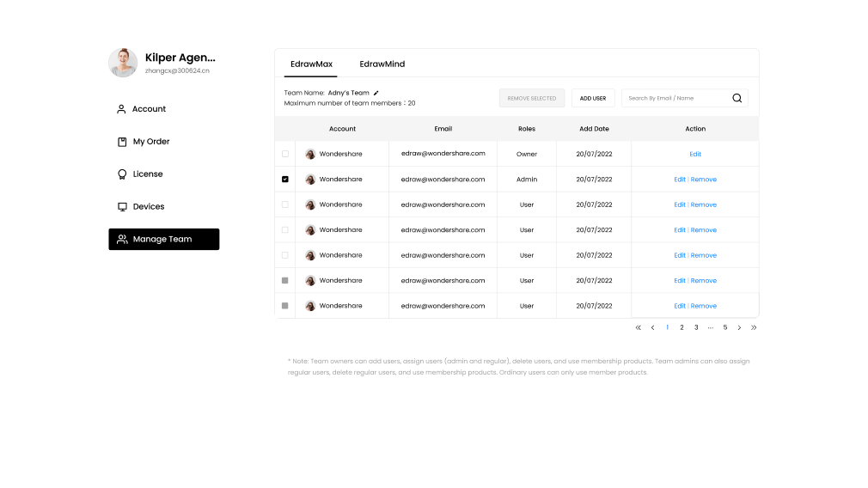Click the Owner role cell

point(527,155)
